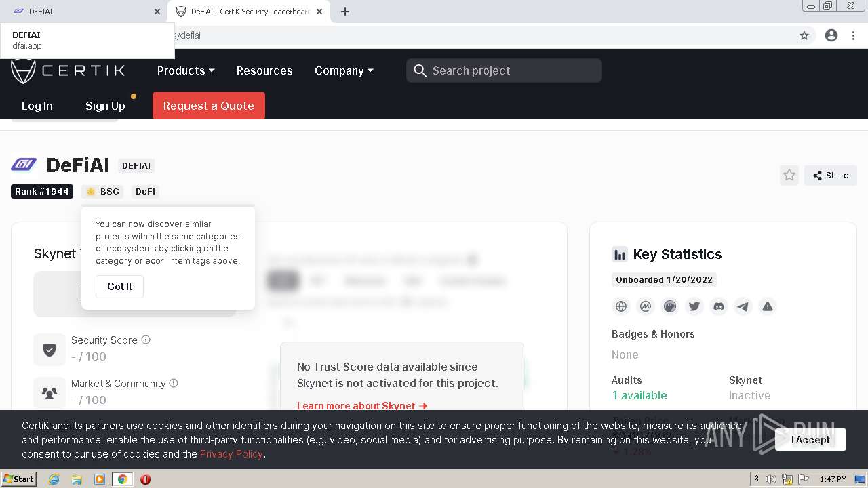Show hidden system tray icons

point(756,479)
